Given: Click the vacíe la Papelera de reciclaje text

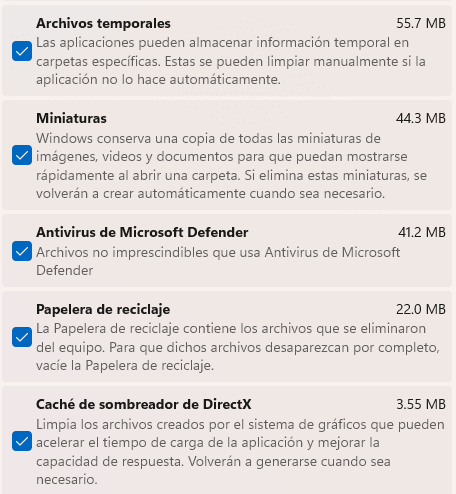Looking at the screenshot, I should (x=125, y=366).
